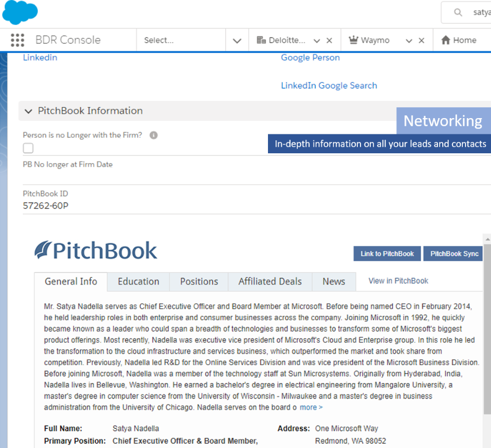Click the search magnifier icon

[x=458, y=12]
